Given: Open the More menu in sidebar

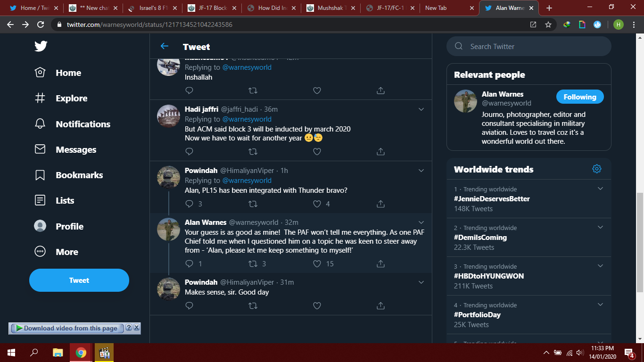Looking at the screenshot, I should click(x=56, y=252).
